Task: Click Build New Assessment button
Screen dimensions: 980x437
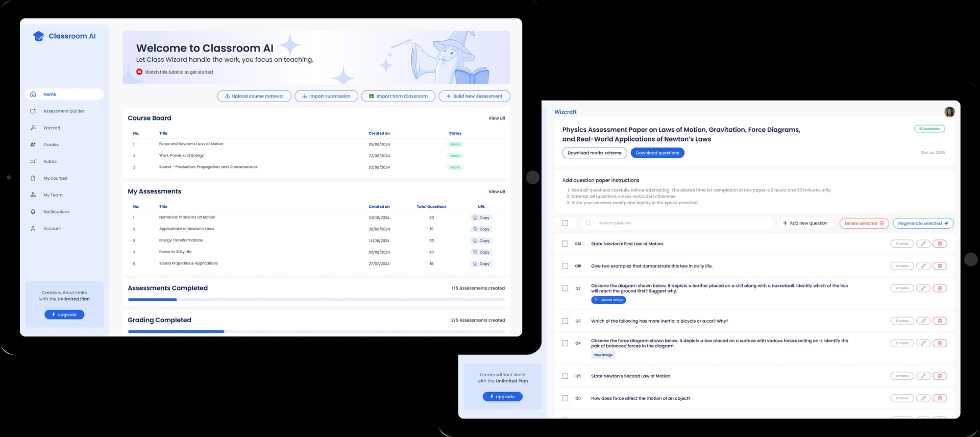Action: (474, 96)
